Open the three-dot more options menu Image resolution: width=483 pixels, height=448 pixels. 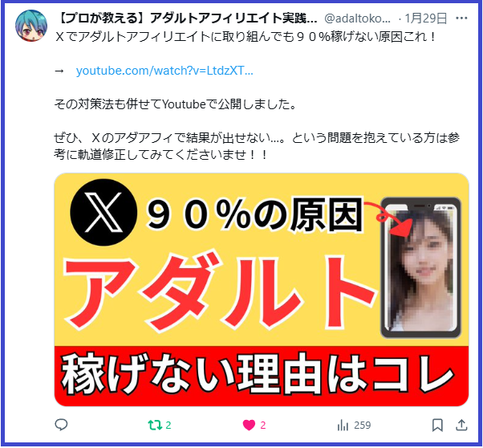coord(461,18)
